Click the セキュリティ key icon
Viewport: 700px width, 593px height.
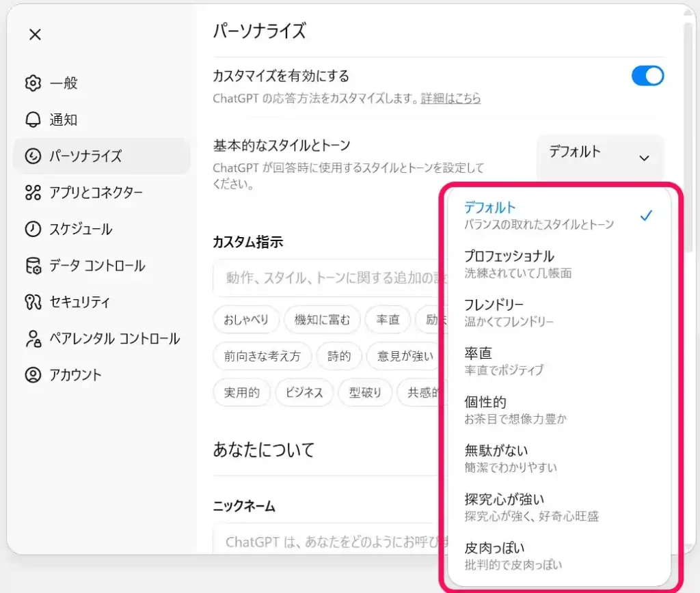(x=33, y=302)
